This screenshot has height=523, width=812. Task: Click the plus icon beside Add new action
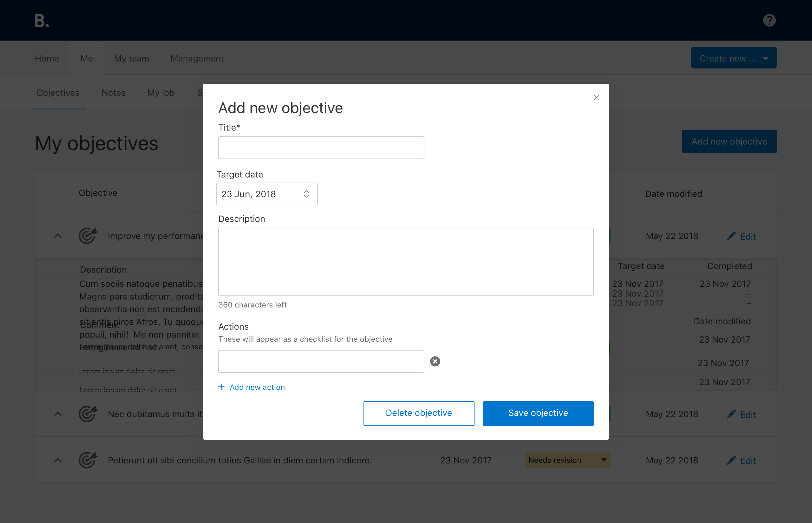[x=221, y=387]
